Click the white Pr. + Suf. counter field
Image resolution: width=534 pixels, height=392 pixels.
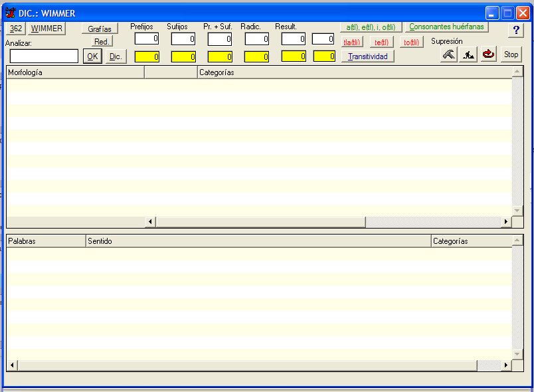(220, 39)
